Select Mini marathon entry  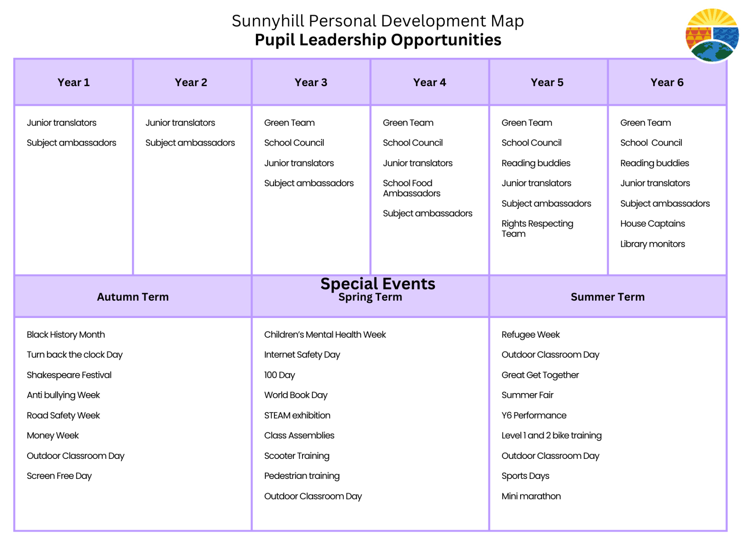(x=531, y=496)
